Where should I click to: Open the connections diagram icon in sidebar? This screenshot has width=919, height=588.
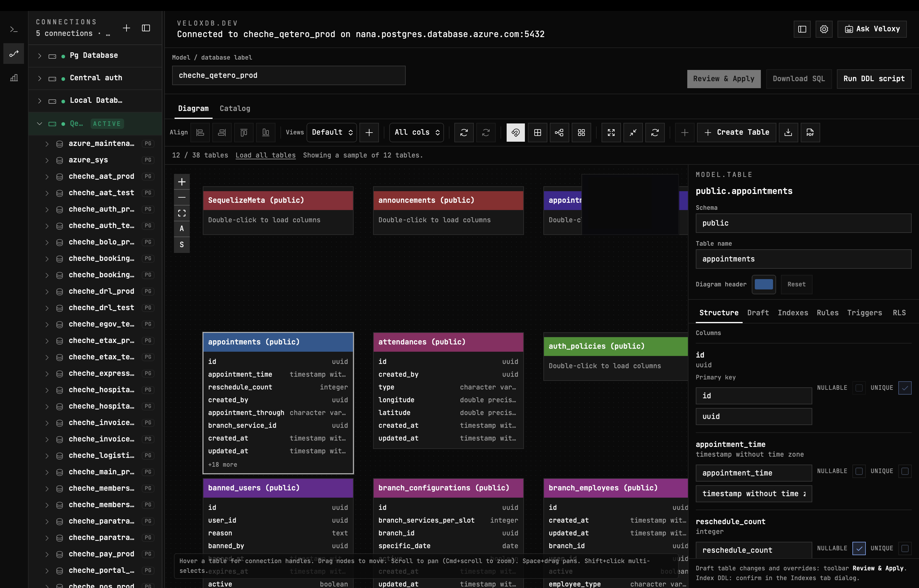14,54
